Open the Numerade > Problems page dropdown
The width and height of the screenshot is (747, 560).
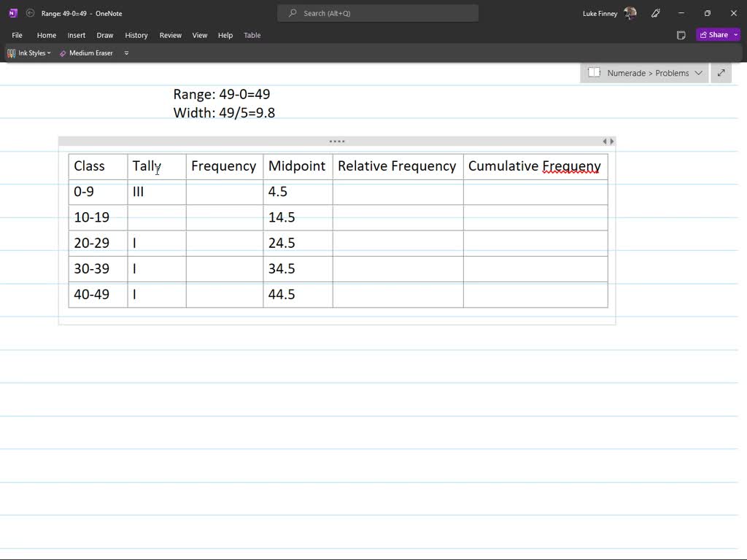[699, 73]
